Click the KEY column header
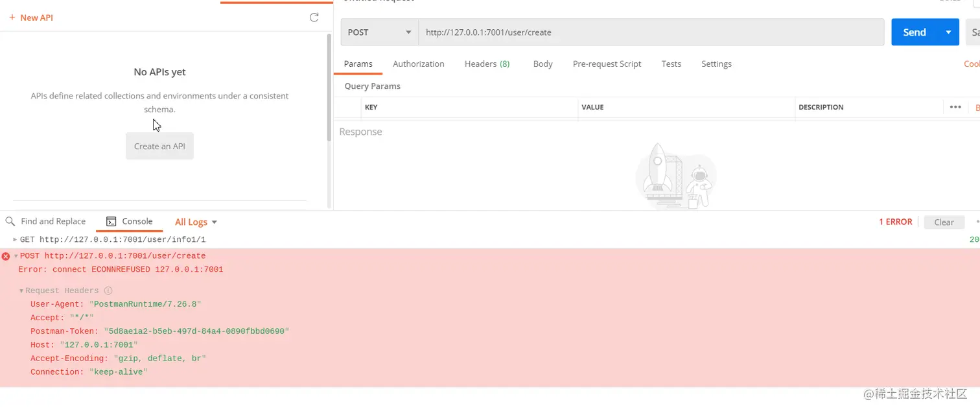 click(371, 107)
